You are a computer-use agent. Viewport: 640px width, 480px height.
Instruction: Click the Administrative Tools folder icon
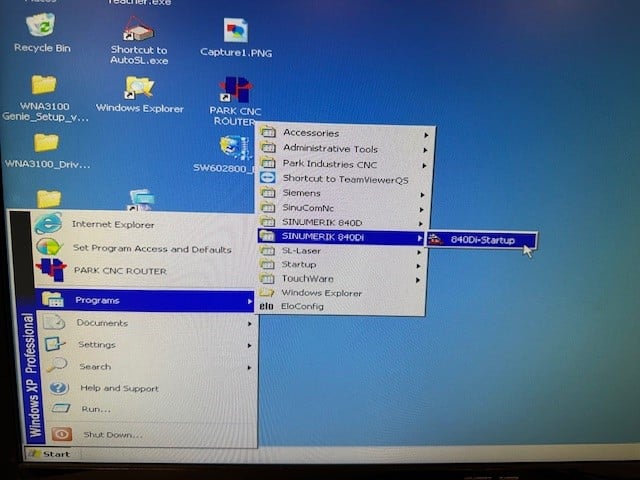[x=268, y=147]
